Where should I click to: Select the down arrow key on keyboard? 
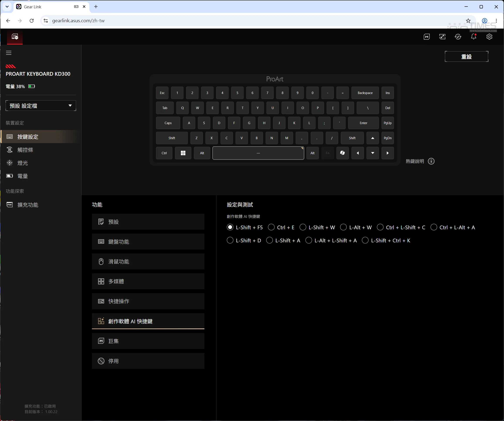click(372, 153)
